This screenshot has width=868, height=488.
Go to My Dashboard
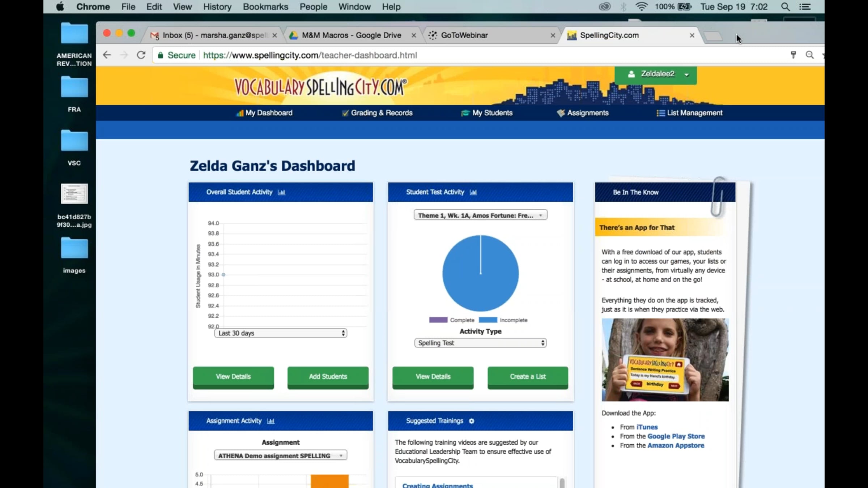pyautogui.click(x=264, y=113)
